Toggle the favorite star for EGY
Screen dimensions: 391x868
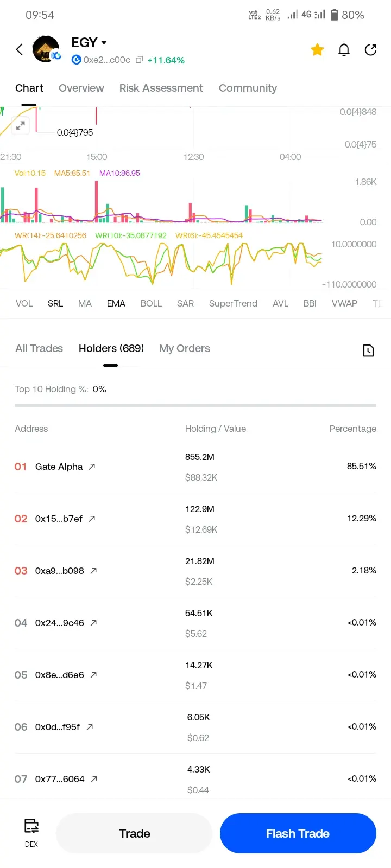click(x=317, y=50)
